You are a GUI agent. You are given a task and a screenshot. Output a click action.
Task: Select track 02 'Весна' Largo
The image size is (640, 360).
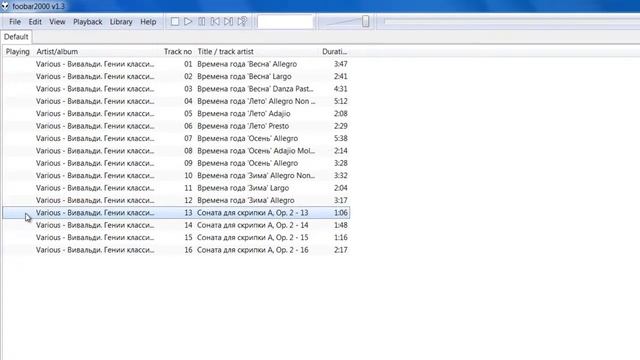(x=176, y=76)
